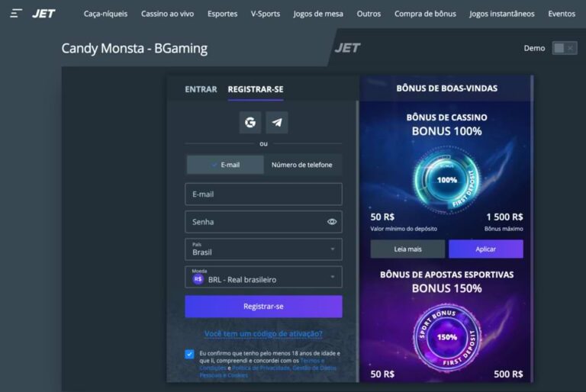
Task: Select E-mail registration method
Action: 225,165
